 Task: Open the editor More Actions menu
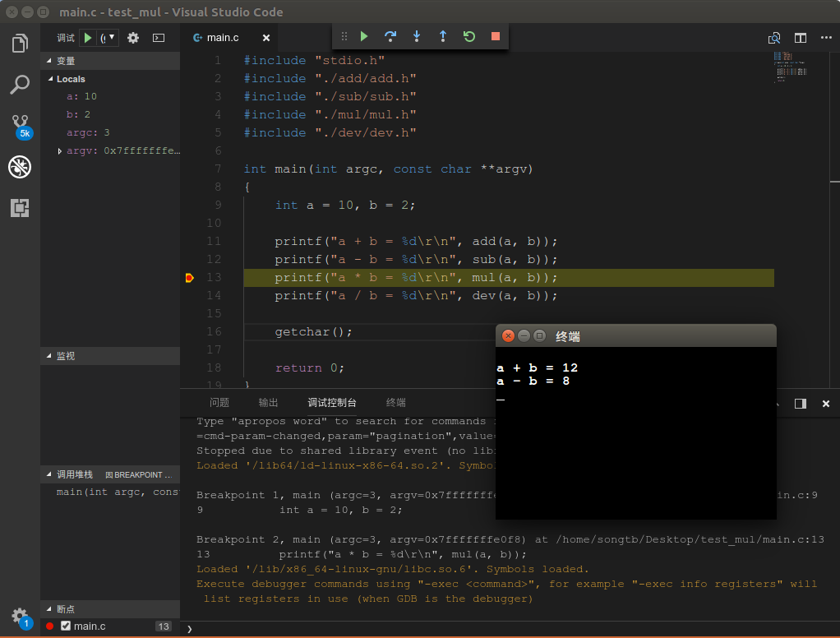(x=826, y=38)
